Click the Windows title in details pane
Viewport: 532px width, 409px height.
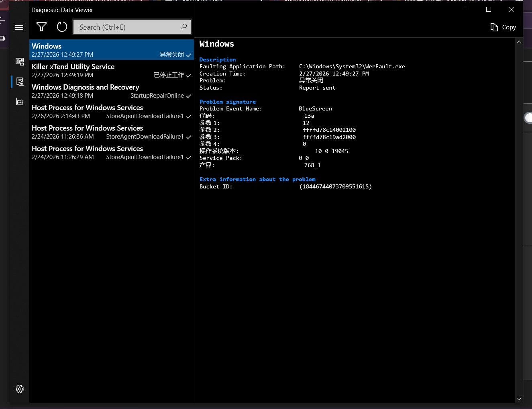point(217,44)
